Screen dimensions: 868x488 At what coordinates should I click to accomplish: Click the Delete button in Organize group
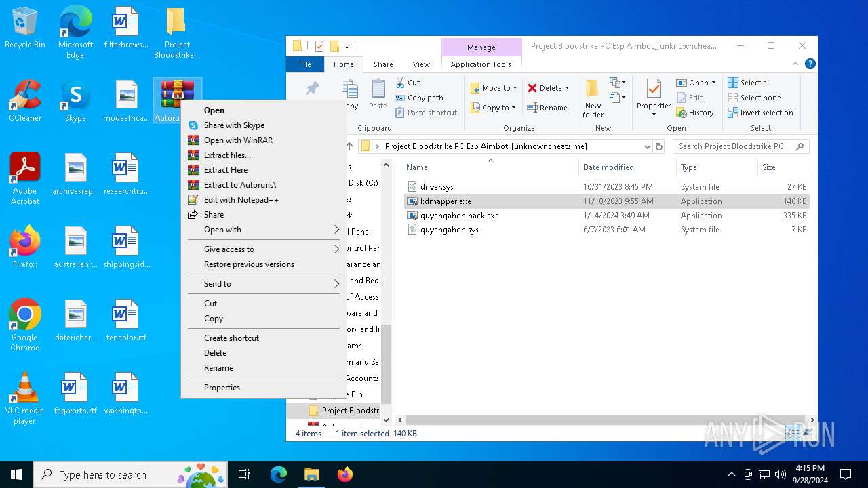[x=545, y=88]
